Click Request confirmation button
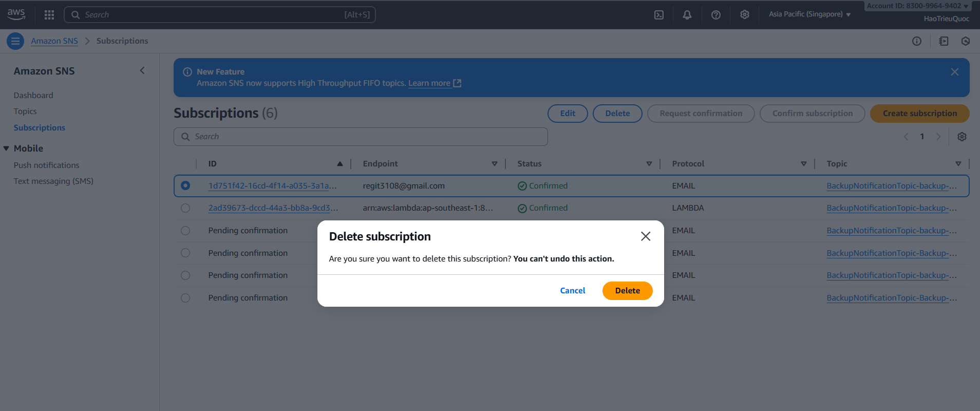Image resolution: width=980 pixels, height=411 pixels. [701, 114]
